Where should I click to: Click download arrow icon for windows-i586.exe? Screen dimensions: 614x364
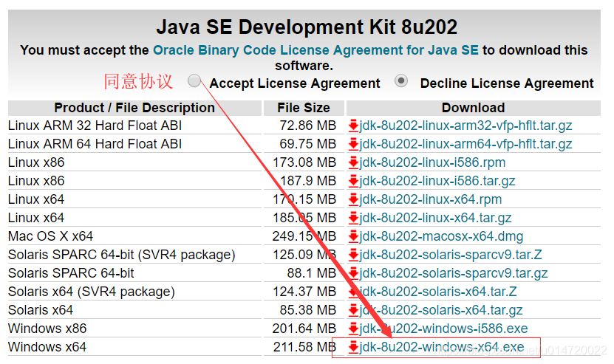point(354,329)
